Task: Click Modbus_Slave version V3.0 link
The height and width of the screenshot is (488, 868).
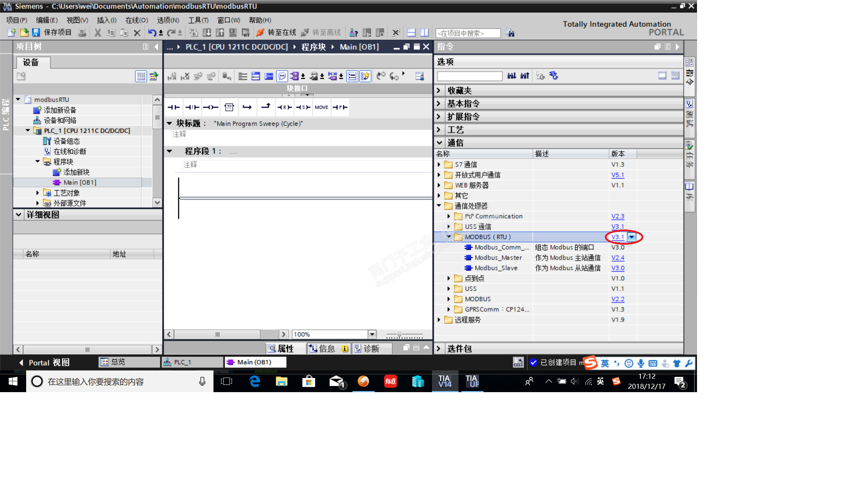Action: click(x=618, y=268)
